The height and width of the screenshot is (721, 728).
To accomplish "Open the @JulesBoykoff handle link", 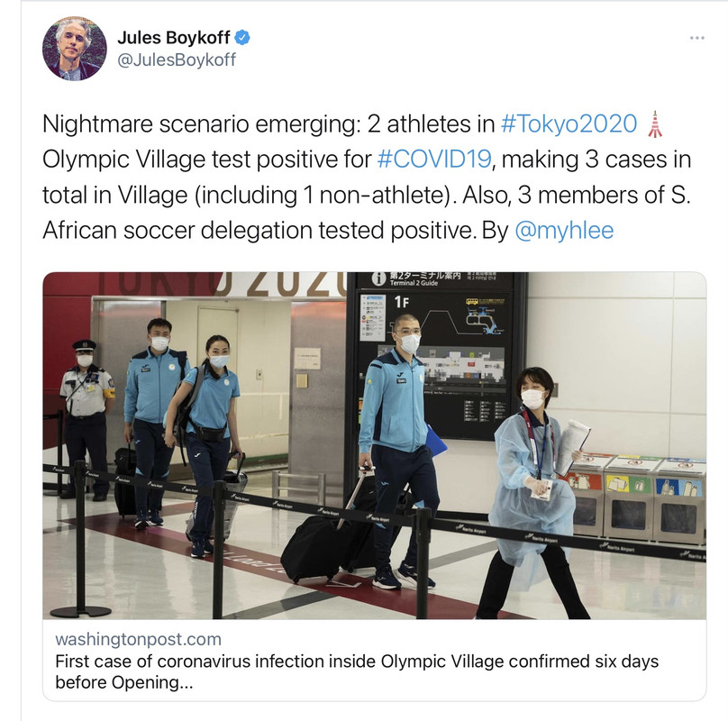I will [x=177, y=59].
